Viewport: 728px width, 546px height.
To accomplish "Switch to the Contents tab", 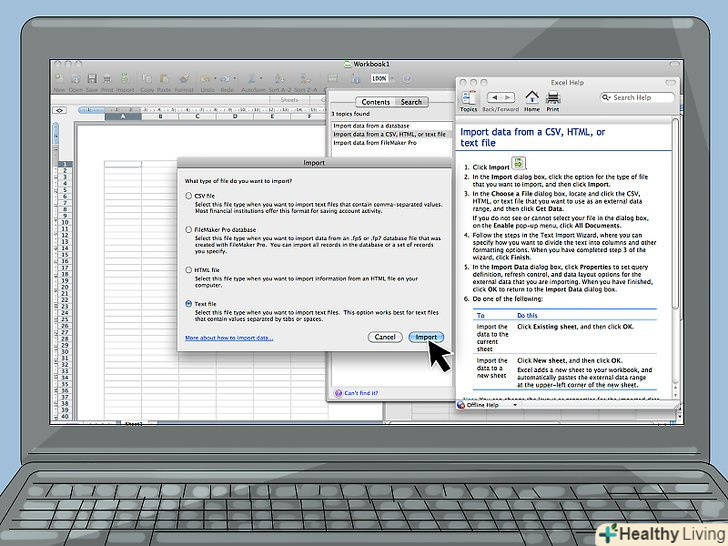I will coord(376,102).
